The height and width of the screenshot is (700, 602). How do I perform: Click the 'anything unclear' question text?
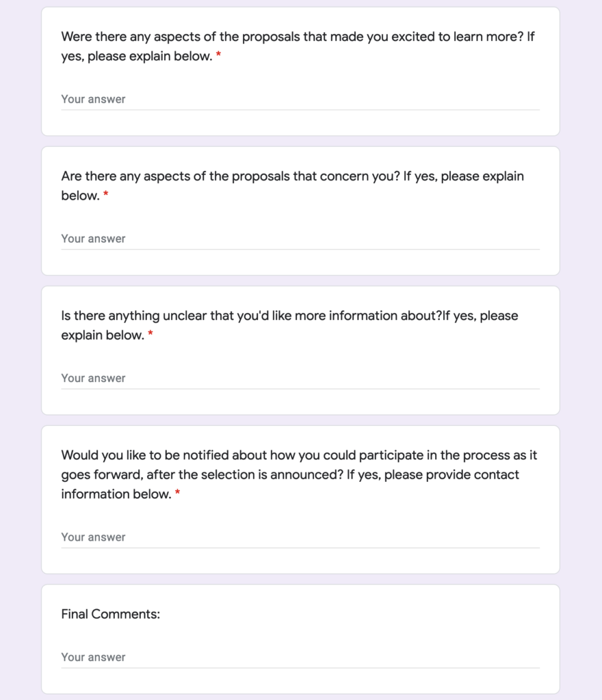coord(290,325)
